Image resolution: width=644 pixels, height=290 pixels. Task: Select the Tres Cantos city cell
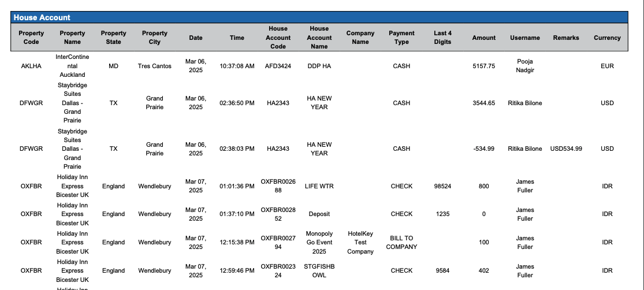point(155,66)
